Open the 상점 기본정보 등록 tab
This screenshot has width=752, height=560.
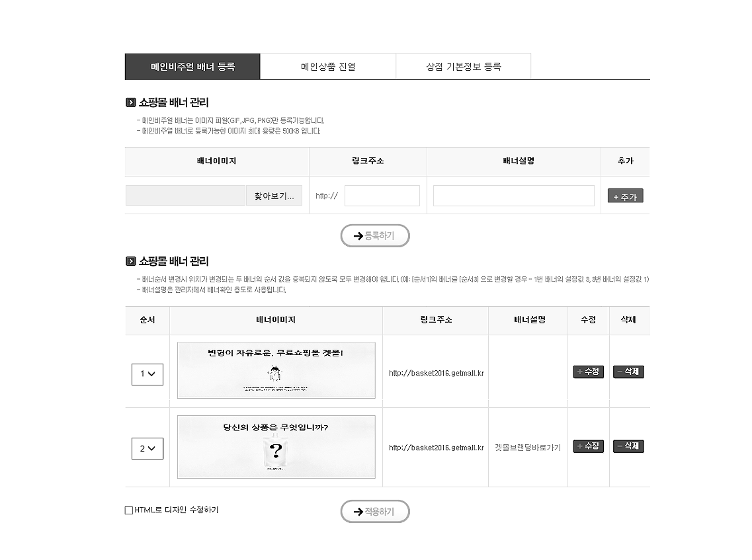tap(463, 66)
